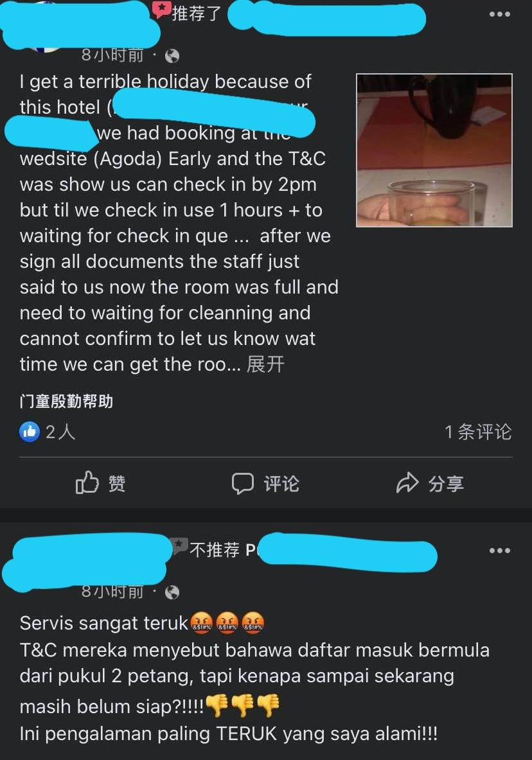
Task: Tap the red recommend star badge
Action: (x=161, y=9)
